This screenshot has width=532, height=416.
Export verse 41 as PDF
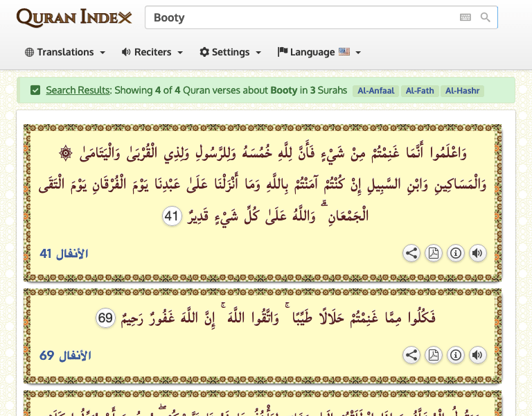point(434,253)
